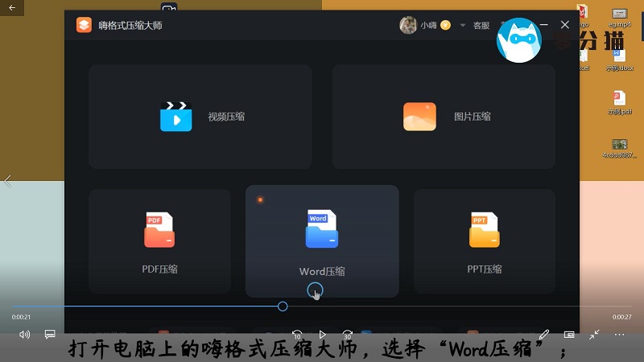
Task: Click the video progress slider handle
Action: tap(283, 306)
